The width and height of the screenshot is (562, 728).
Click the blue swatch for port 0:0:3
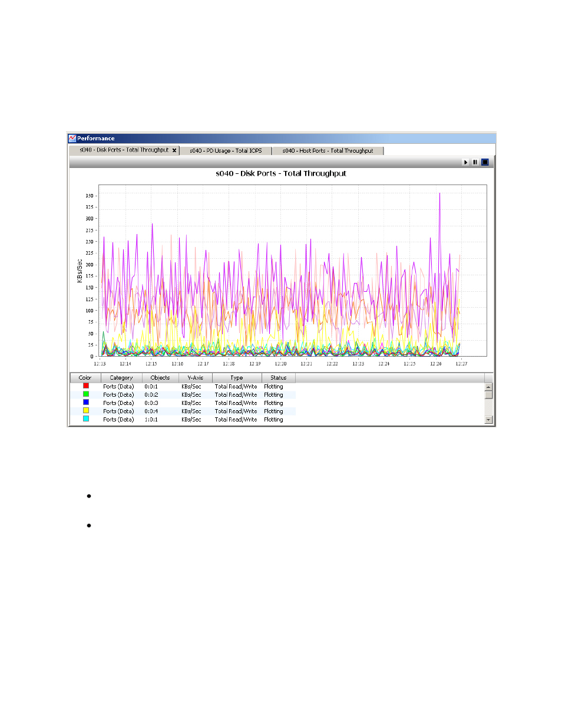tap(86, 402)
